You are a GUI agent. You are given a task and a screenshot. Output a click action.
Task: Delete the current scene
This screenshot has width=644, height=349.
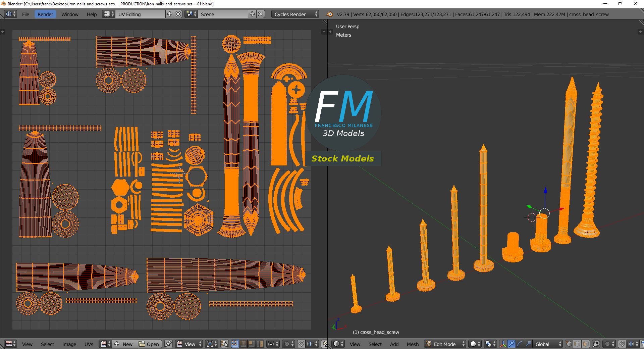pyautogui.click(x=261, y=14)
